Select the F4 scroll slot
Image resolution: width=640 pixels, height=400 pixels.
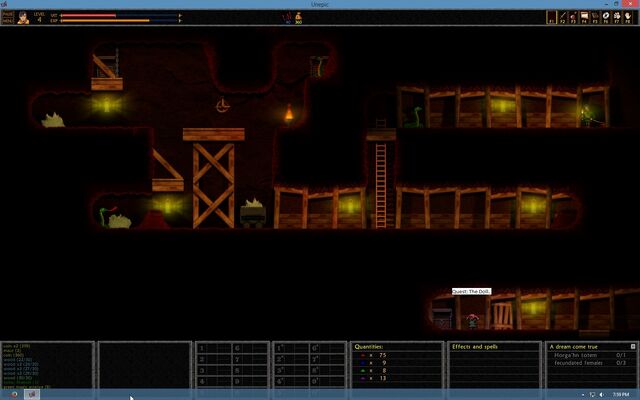[584, 18]
